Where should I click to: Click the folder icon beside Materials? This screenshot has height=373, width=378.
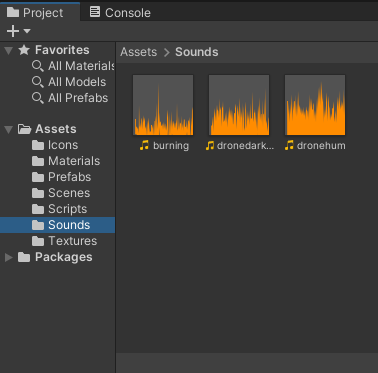[38, 161]
